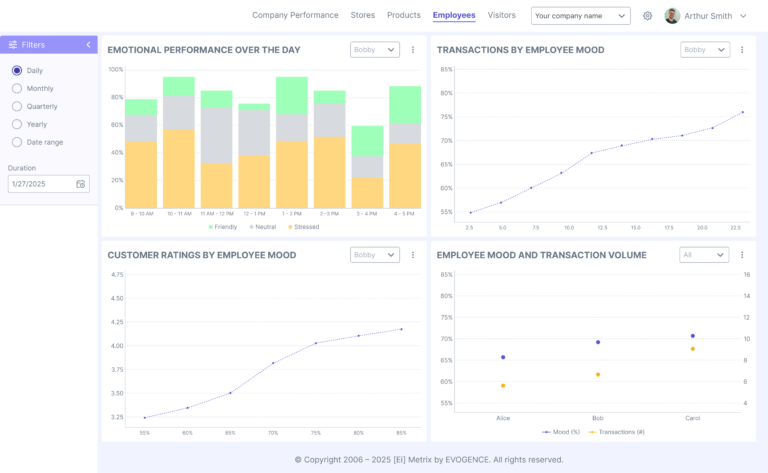
Task: Choose the Date range radio option
Action: click(17, 142)
